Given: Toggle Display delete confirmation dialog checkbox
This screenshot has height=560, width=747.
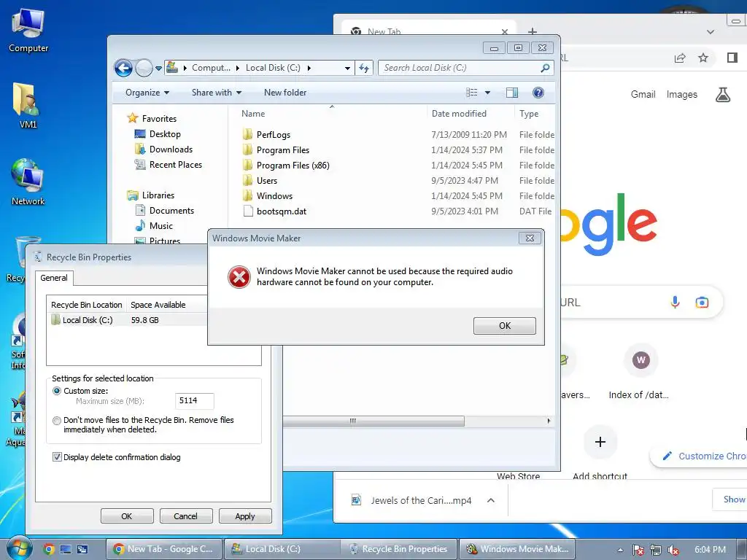Looking at the screenshot, I should tap(57, 457).
